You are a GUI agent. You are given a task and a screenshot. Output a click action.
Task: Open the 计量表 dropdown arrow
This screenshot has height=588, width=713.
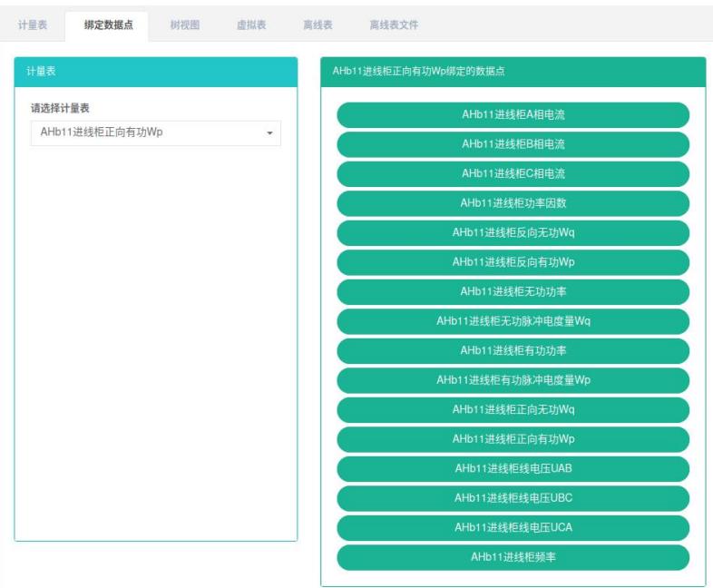tap(269, 134)
